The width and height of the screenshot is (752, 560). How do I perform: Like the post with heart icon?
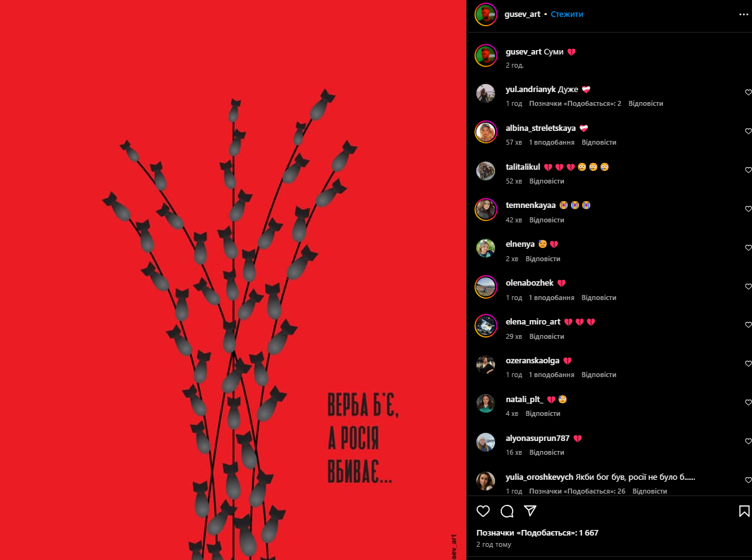[483, 511]
